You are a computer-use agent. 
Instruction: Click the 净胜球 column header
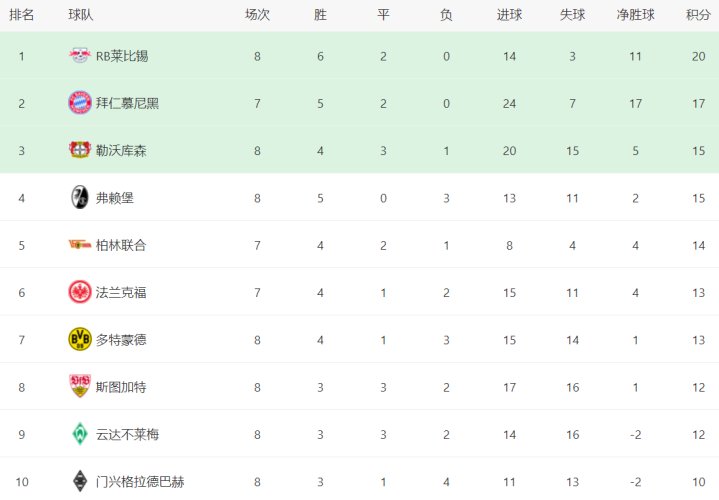(635, 15)
